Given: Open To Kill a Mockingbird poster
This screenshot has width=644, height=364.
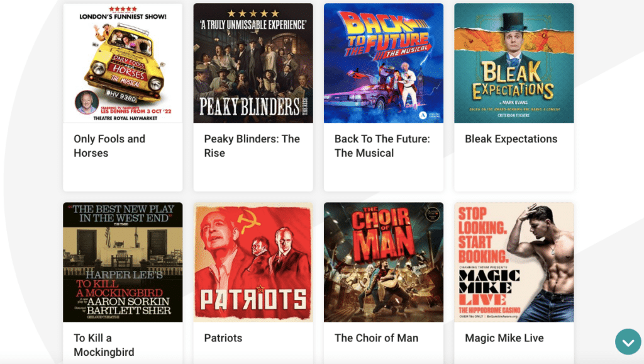Looking at the screenshot, I should [123, 262].
